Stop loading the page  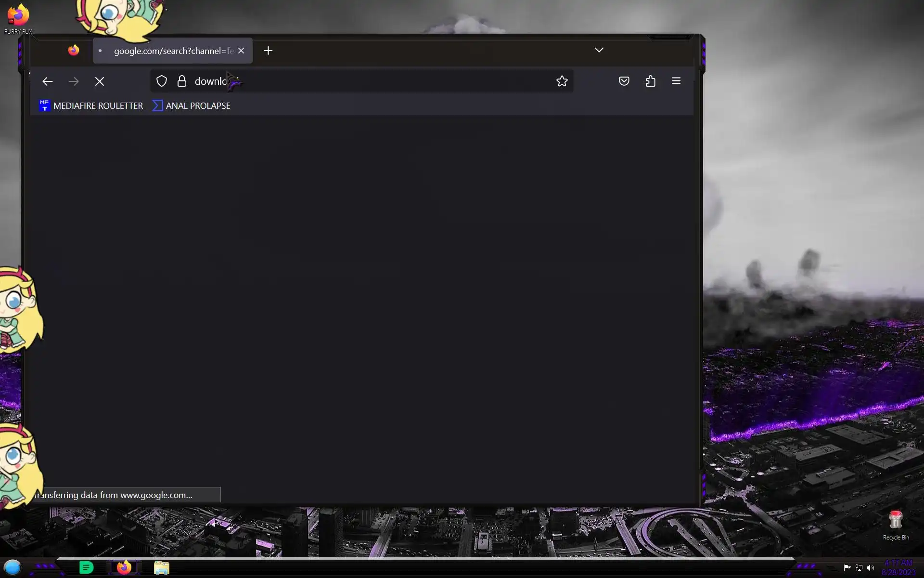click(100, 81)
